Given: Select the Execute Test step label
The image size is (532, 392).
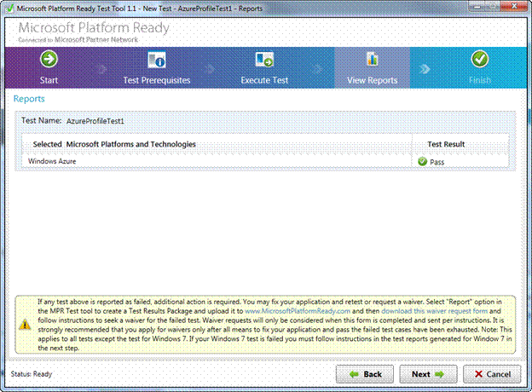Looking at the screenshot, I should pos(264,80).
